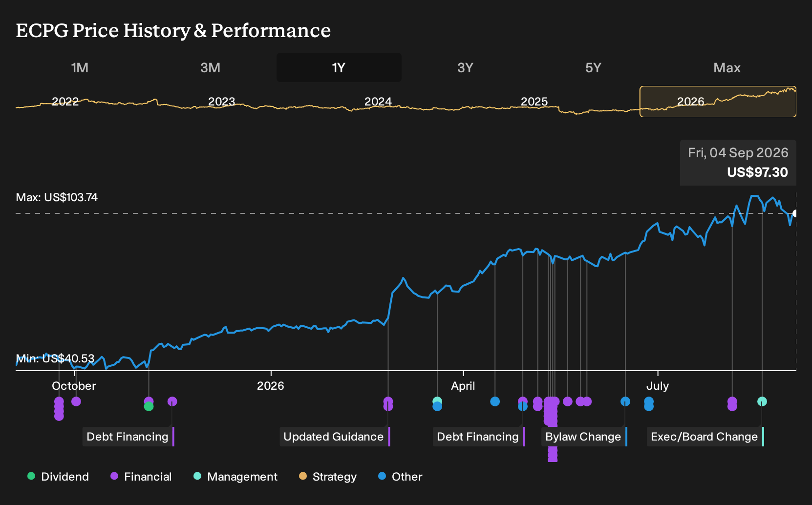The width and height of the screenshot is (812, 505).
Task: Click the Min: US$40.53 label
Action: 55,358
